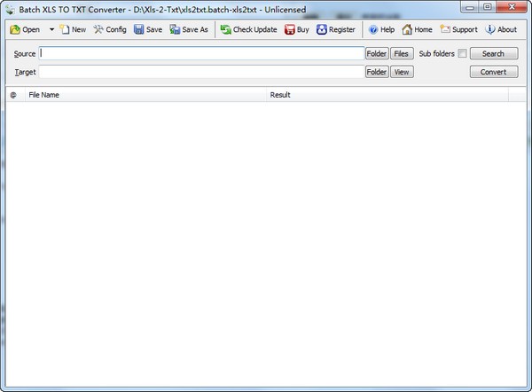Sort by the Result column header

click(x=387, y=95)
